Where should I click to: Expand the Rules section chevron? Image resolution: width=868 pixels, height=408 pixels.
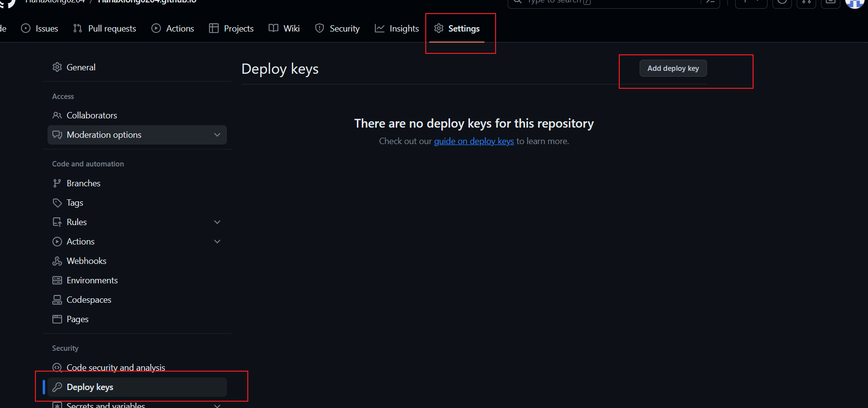click(217, 222)
